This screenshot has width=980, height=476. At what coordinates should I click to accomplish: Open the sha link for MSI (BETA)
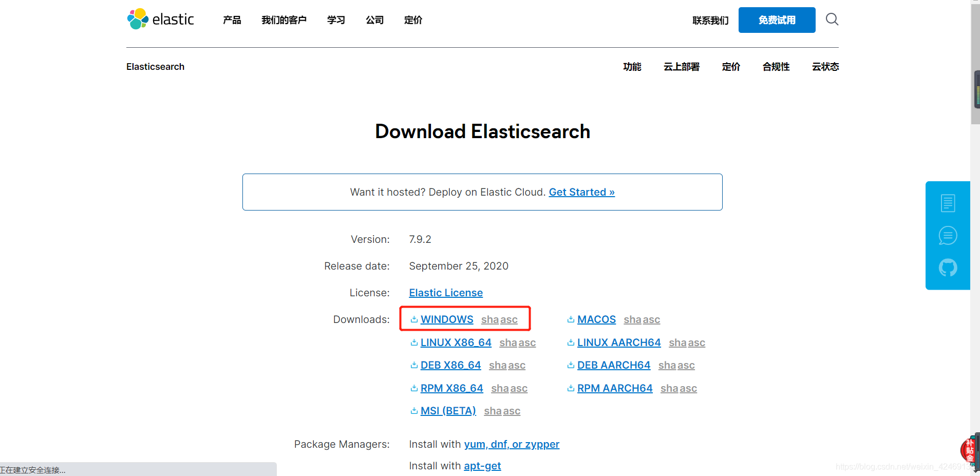click(x=493, y=411)
